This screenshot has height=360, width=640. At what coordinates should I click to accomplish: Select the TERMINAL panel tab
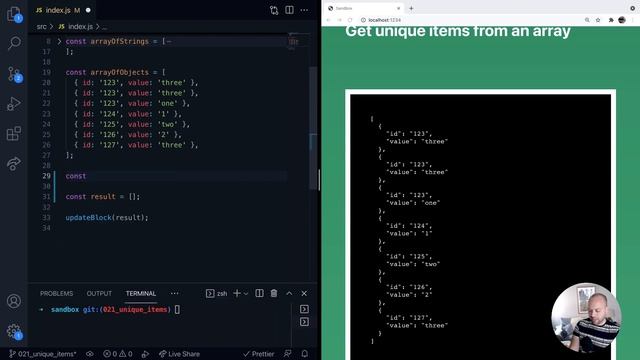[x=141, y=293]
